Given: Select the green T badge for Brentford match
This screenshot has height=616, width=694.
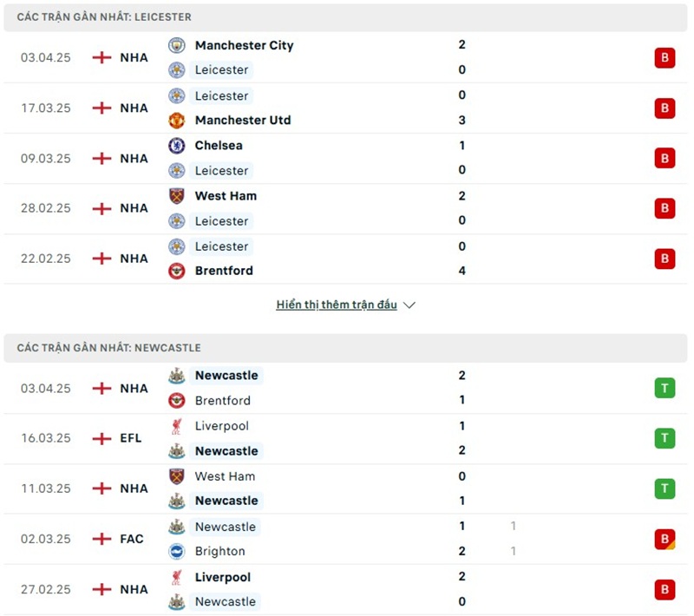Looking at the screenshot, I should coord(665,388).
